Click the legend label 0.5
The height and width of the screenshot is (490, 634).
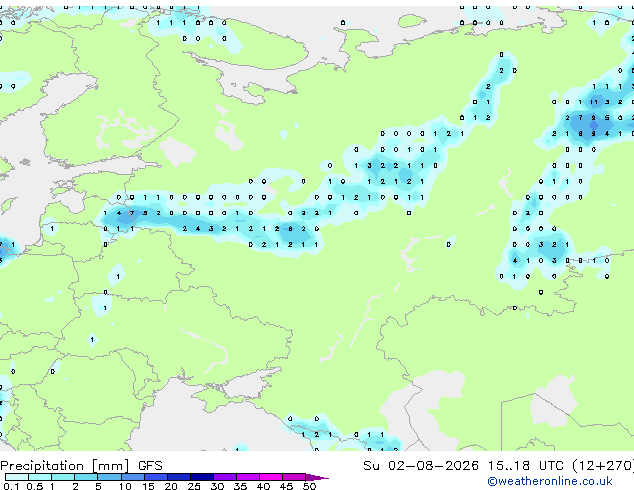coord(34,486)
